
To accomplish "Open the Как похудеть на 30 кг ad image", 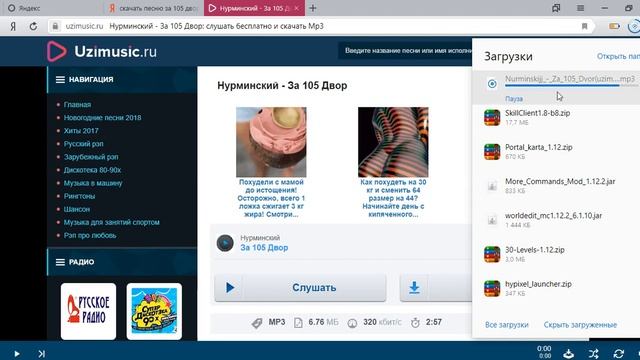I will [x=393, y=142].
